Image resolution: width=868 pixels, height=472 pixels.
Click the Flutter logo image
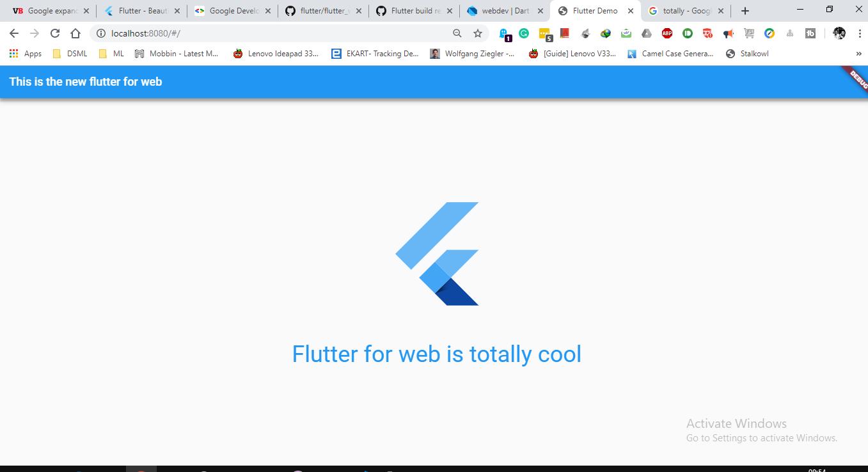[437, 254]
